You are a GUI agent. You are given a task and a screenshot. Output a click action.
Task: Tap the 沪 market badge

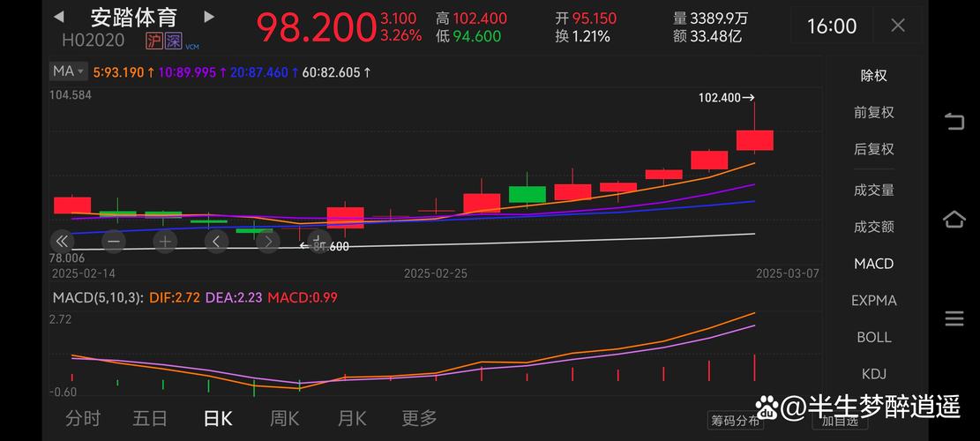pos(154,41)
